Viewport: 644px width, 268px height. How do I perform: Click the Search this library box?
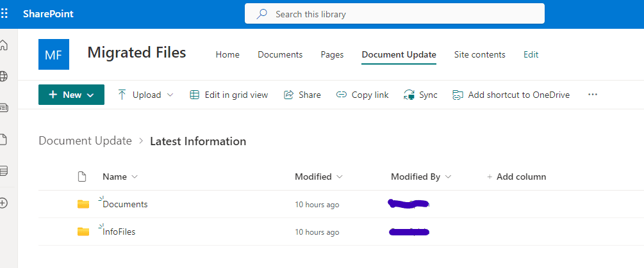click(394, 13)
